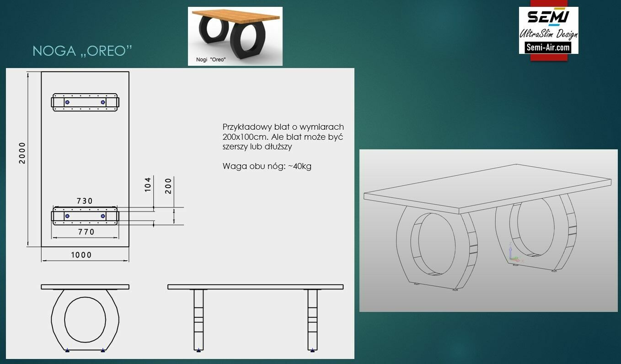
Task: Click the right leg in side view
Action: click(312, 319)
